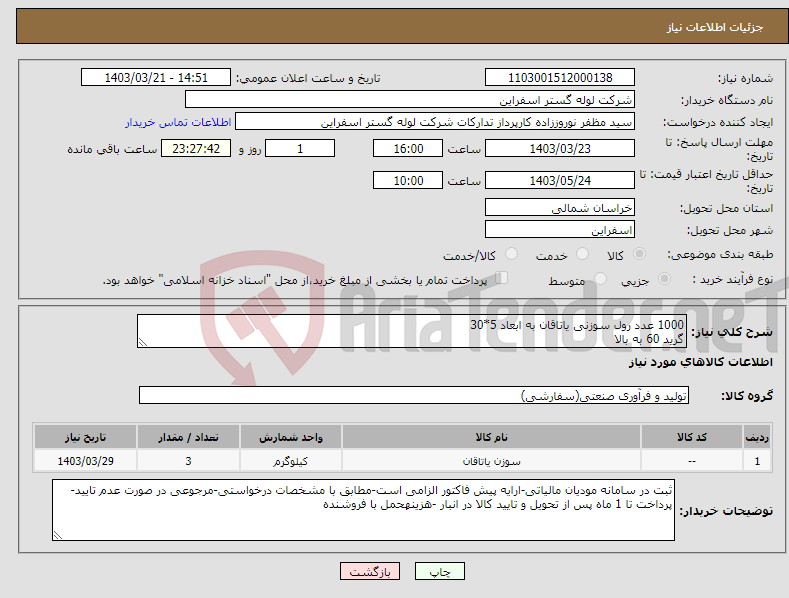
Task: Click the remaining days field showing 1
Action: coord(300,148)
